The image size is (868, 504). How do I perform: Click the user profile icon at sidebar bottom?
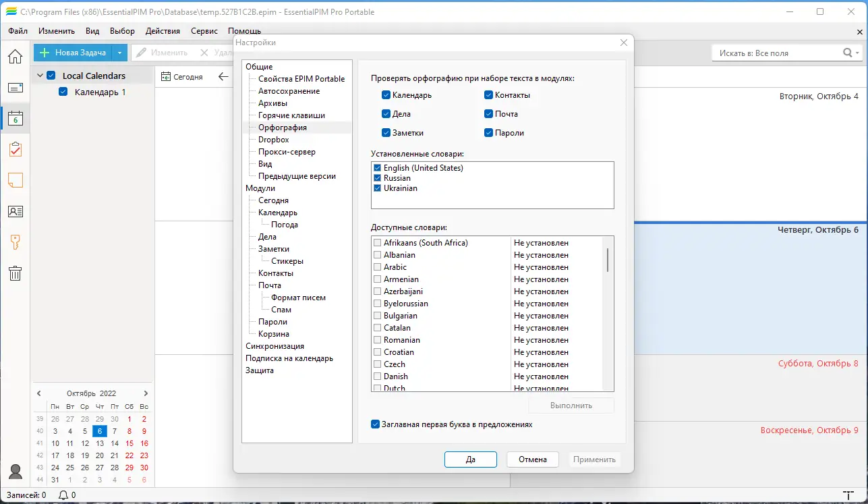[x=15, y=472]
